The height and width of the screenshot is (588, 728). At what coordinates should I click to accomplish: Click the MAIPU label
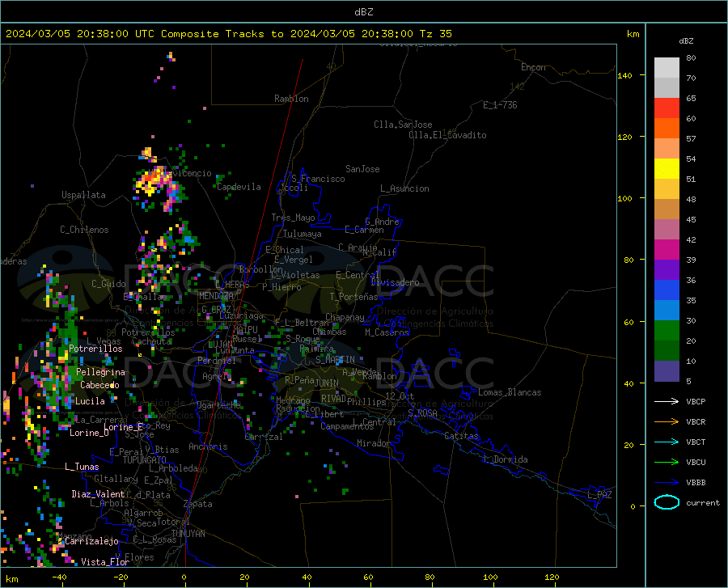click(245, 329)
